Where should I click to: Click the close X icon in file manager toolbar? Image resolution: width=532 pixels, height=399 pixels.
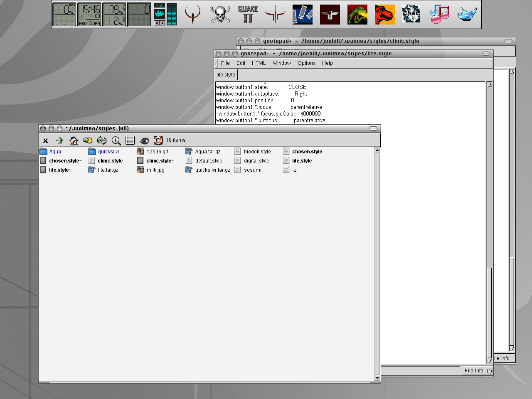tap(46, 140)
